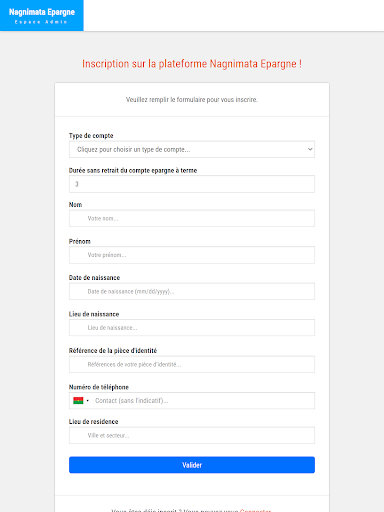Click the Type de compte label
The height and width of the screenshot is (512, 384).
(91, 136)
